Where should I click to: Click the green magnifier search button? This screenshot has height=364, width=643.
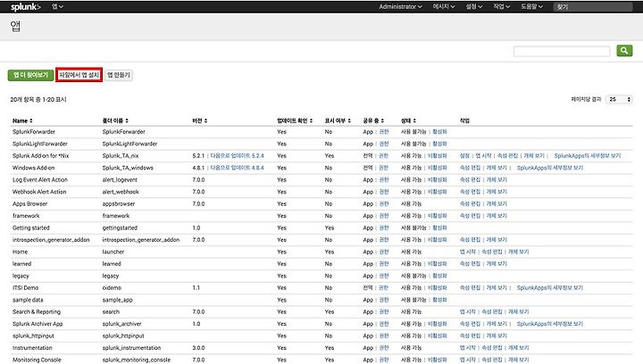[624, 50]
